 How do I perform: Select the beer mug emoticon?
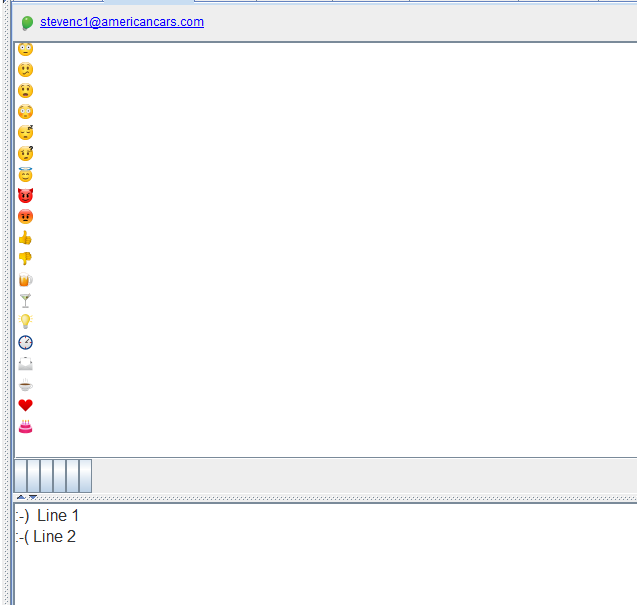point(26,280)
